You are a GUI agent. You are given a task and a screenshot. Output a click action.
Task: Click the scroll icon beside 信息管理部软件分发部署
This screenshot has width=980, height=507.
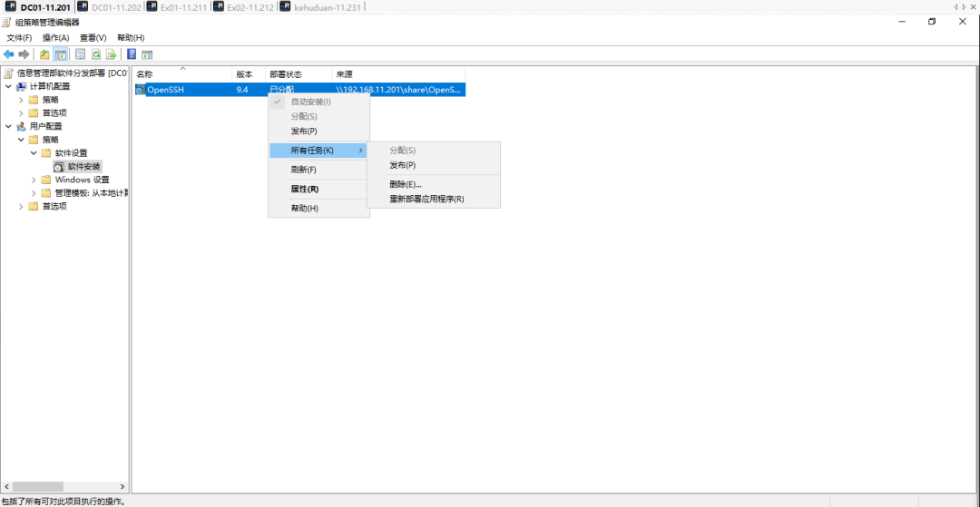8,73
